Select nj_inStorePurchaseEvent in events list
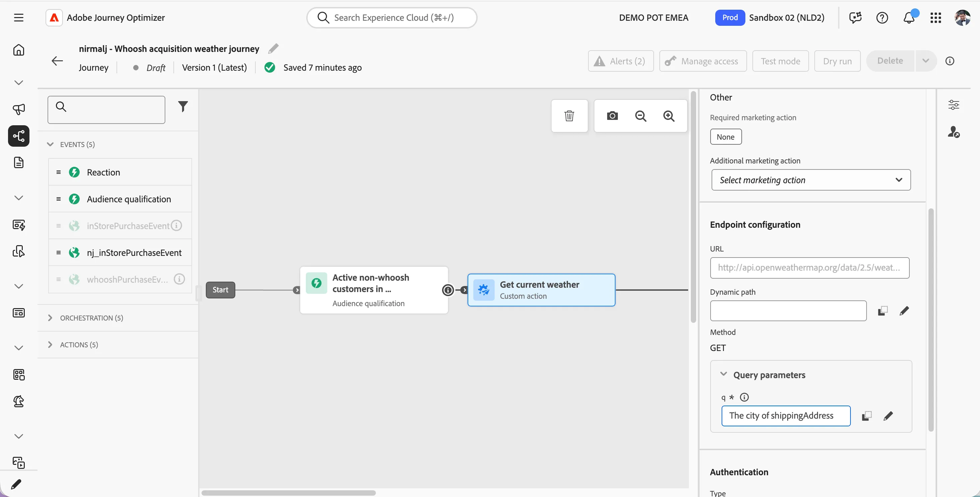This screenshot has height=497, width=980. [120, 252]
